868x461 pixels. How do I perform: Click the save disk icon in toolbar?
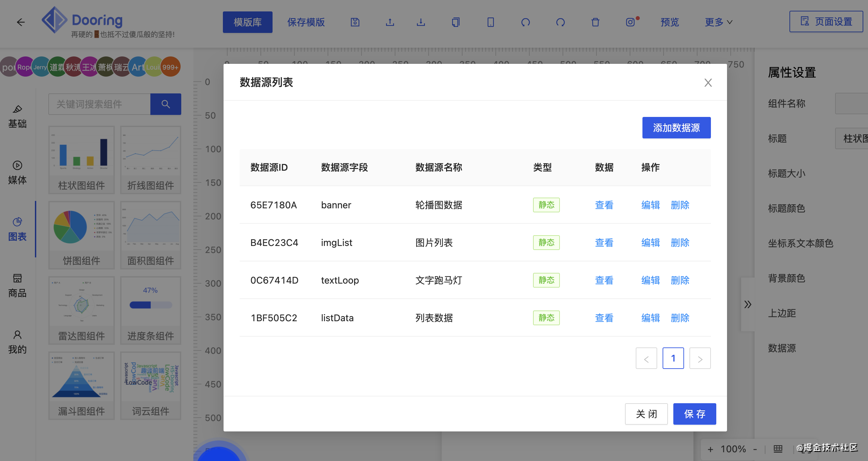355,22
